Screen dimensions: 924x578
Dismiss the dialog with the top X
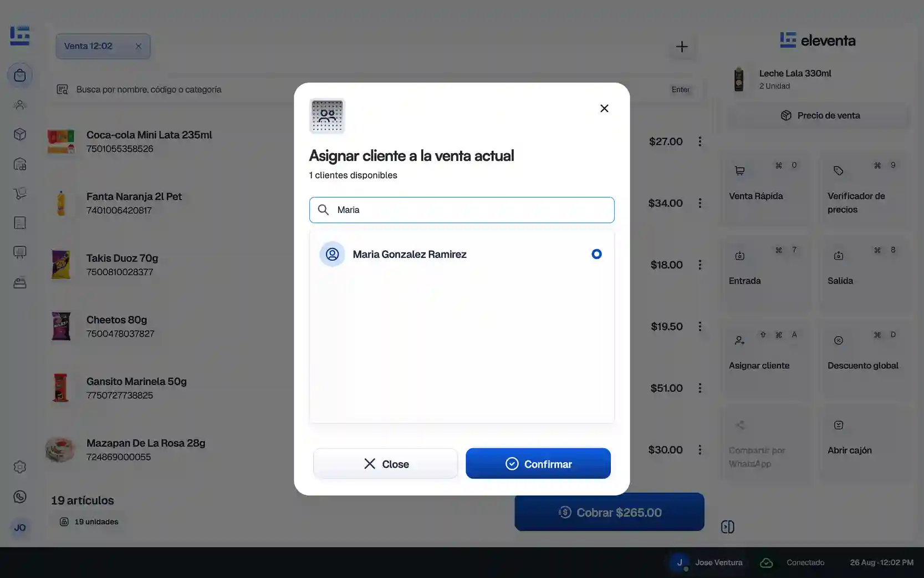tap(604, 108)
